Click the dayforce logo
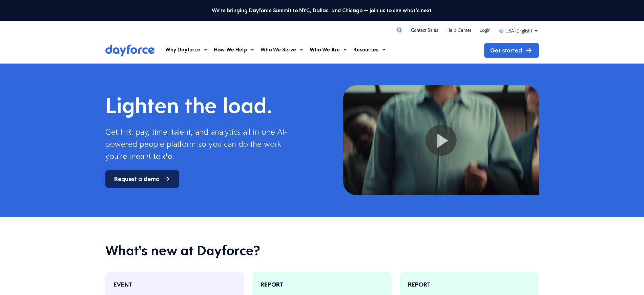Screen dimensions: 644x295 tap(130, 50)
